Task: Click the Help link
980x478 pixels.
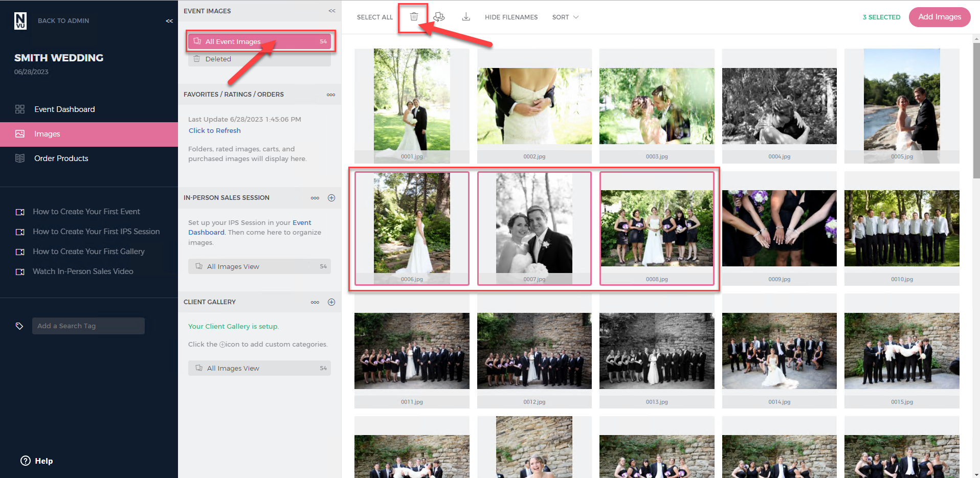Action: (x=44, y=461)
